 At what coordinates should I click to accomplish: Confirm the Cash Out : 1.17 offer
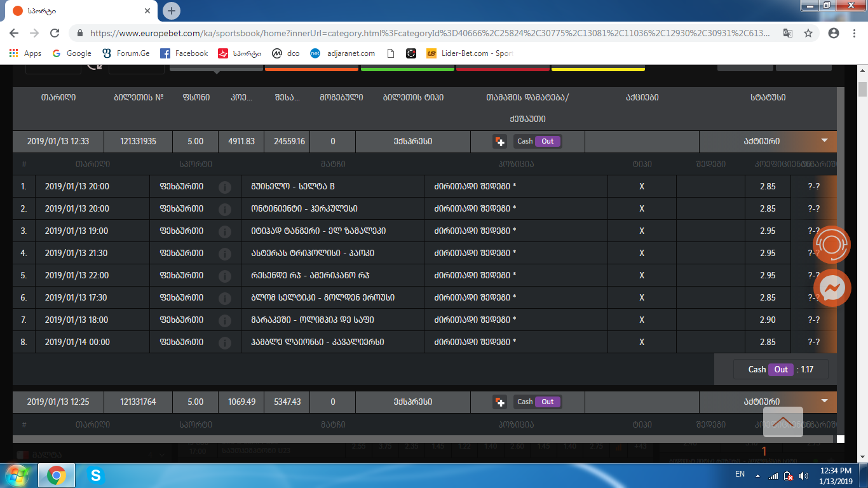coord(781,369)
